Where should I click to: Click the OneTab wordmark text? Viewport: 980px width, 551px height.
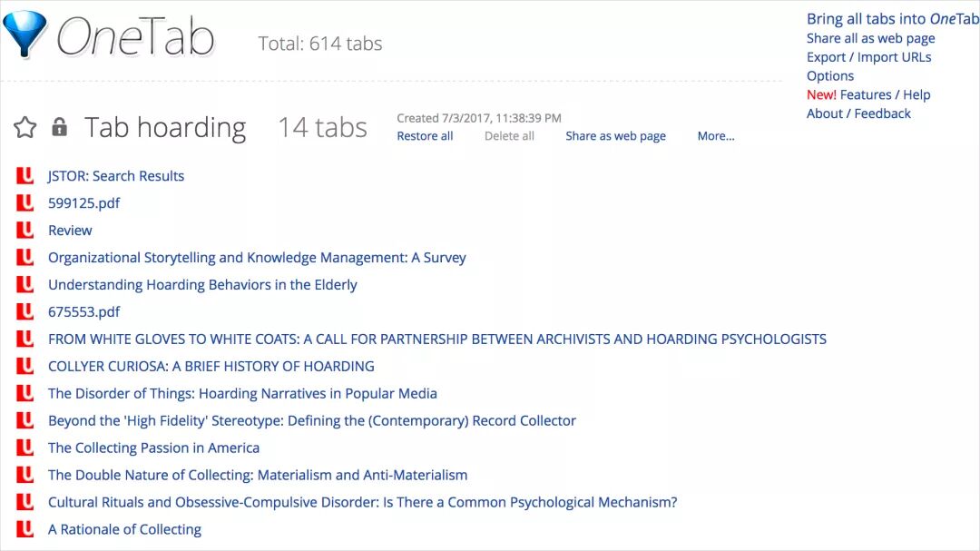coord(135,35)
